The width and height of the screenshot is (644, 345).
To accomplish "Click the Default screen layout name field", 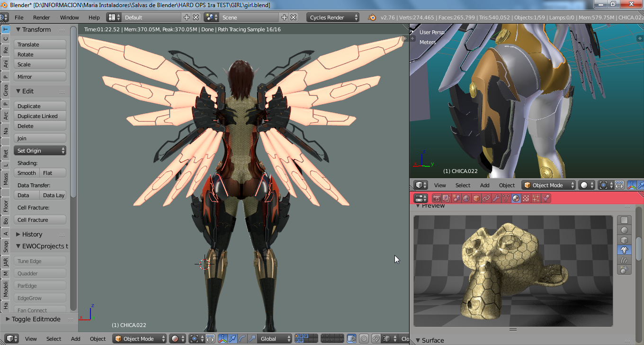I will click(x=152, y=18).
